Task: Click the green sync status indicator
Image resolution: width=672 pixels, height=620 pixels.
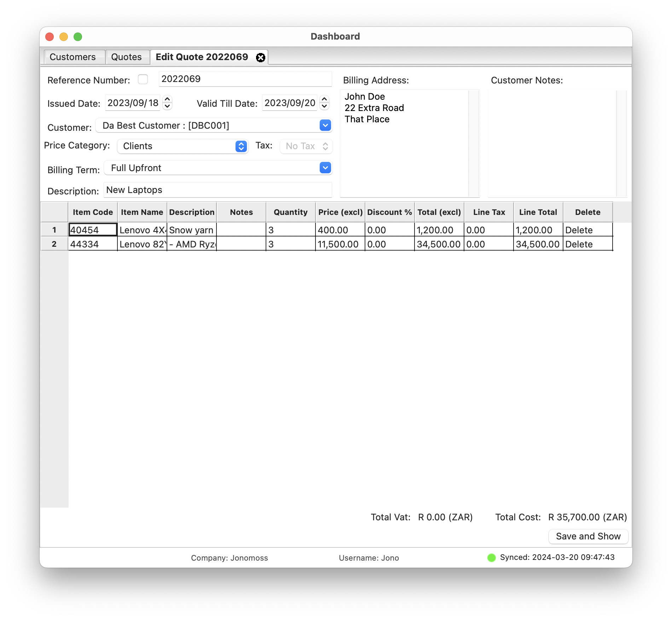Action: (x=492, y=557)
